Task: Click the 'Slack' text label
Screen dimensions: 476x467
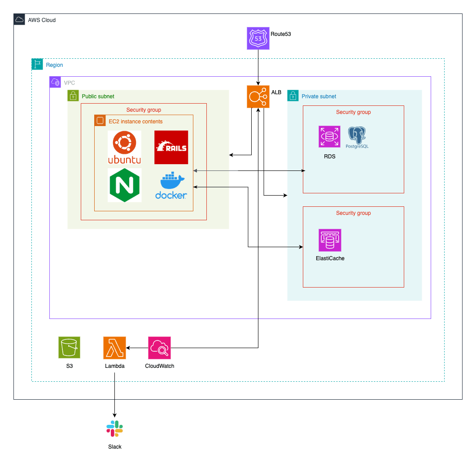Action: pos(115,447)
